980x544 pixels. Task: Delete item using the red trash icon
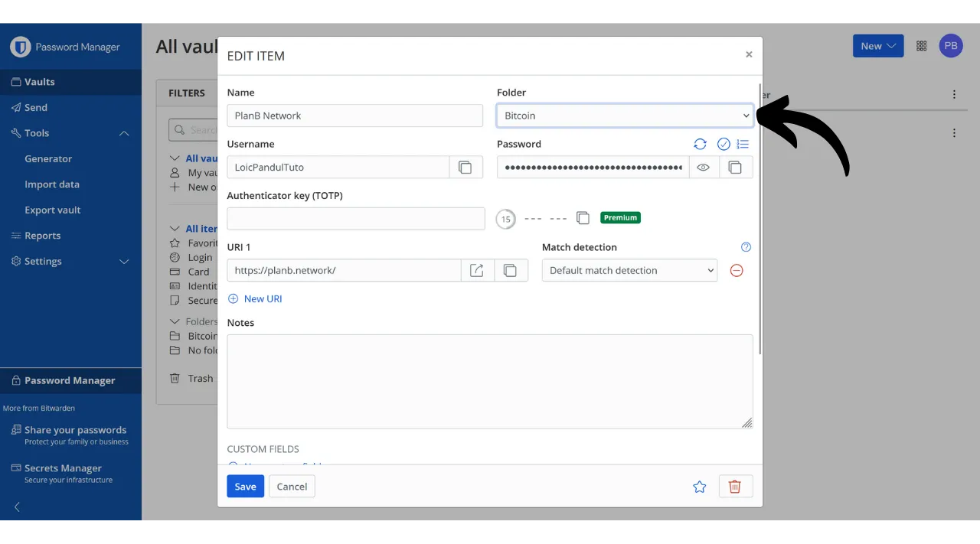pyautogui.click(x=735, y=487)
